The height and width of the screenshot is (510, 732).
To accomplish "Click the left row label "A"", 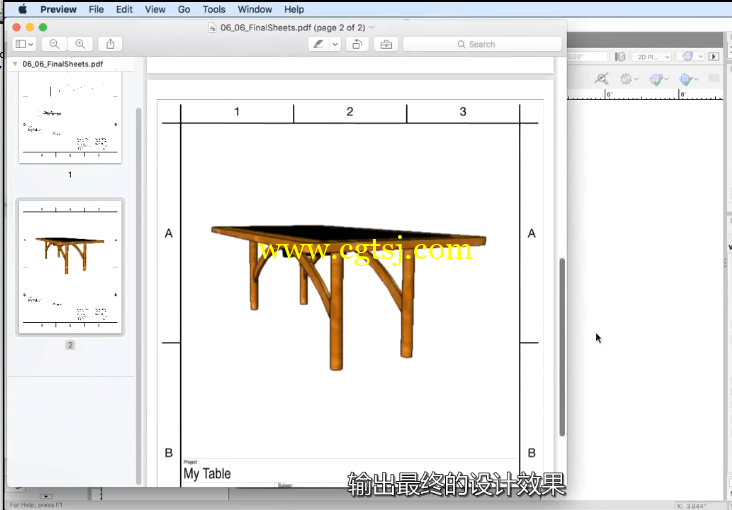I will [169, 233].
